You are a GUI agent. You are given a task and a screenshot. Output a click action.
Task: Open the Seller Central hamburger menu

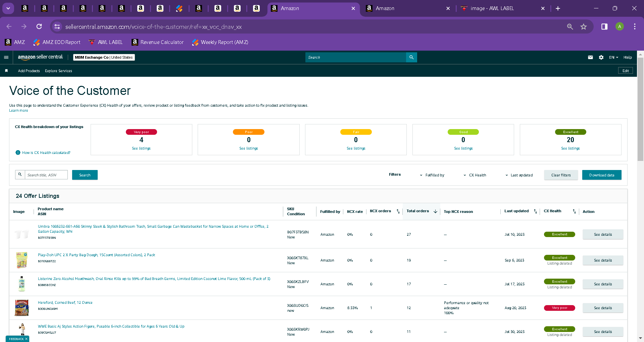6,57
